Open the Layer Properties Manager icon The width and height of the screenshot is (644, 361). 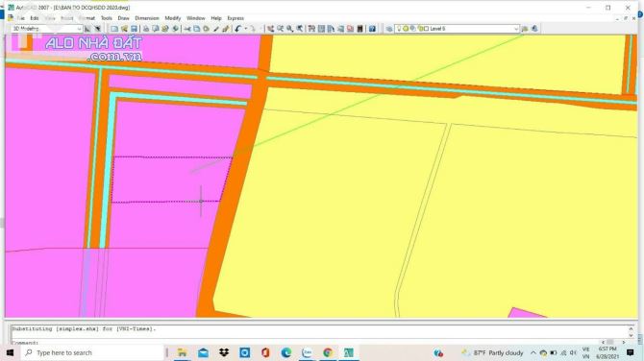[x=389, y=29]
